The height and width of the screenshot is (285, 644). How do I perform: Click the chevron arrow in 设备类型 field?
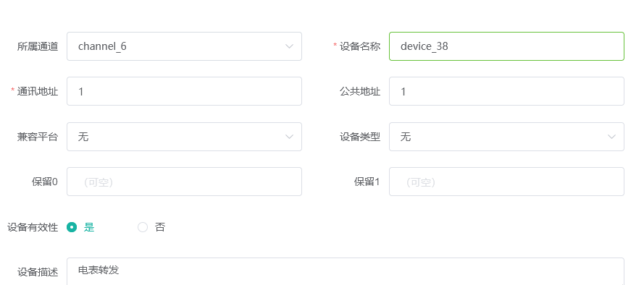(611, 137)
